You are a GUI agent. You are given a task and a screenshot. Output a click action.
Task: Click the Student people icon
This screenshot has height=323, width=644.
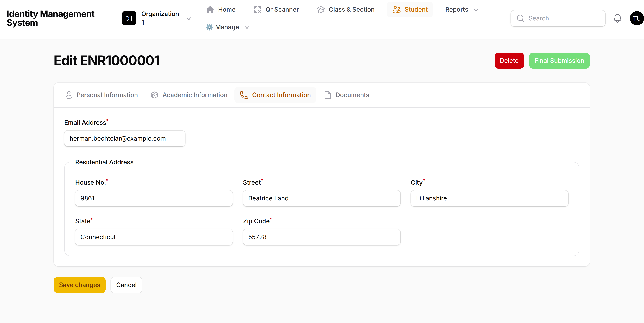pos(396,10)
